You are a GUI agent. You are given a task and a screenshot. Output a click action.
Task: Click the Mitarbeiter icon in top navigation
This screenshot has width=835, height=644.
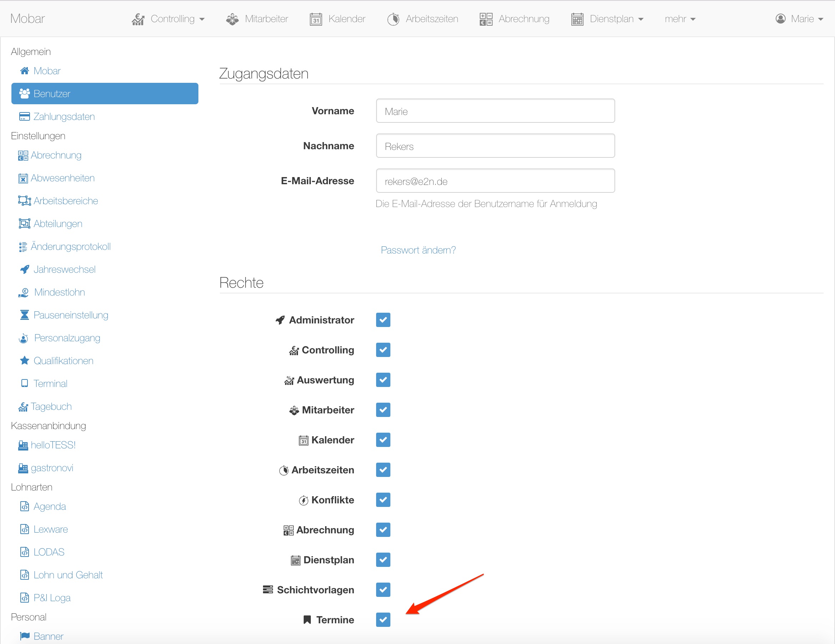232,19
